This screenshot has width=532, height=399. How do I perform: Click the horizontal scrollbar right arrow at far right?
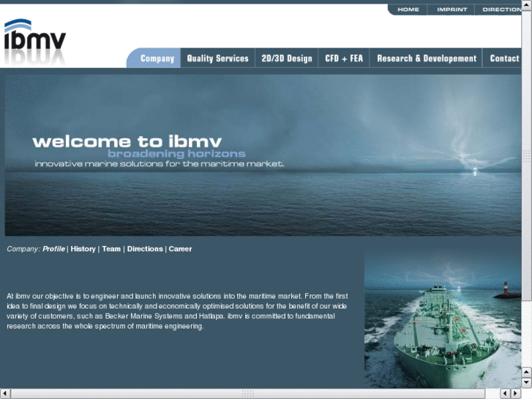[x=516, y=394]
